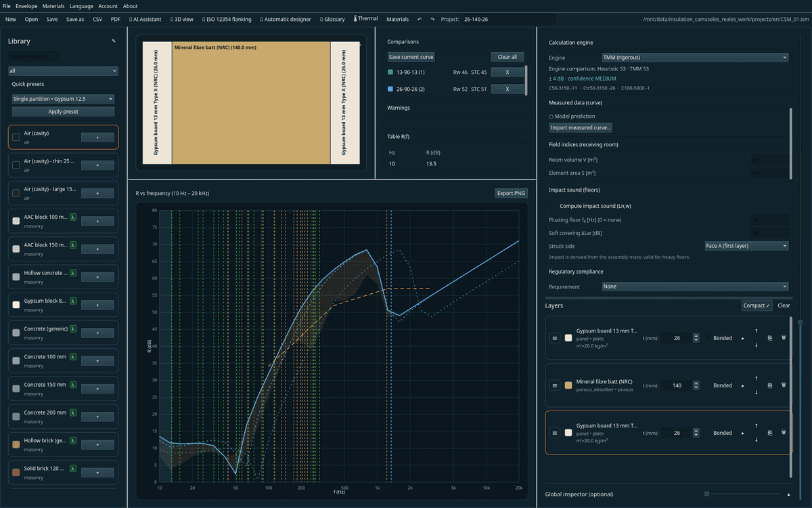Click the pencil edit icon beside Library
Screen dimensions: 812x508
(114, 41)
